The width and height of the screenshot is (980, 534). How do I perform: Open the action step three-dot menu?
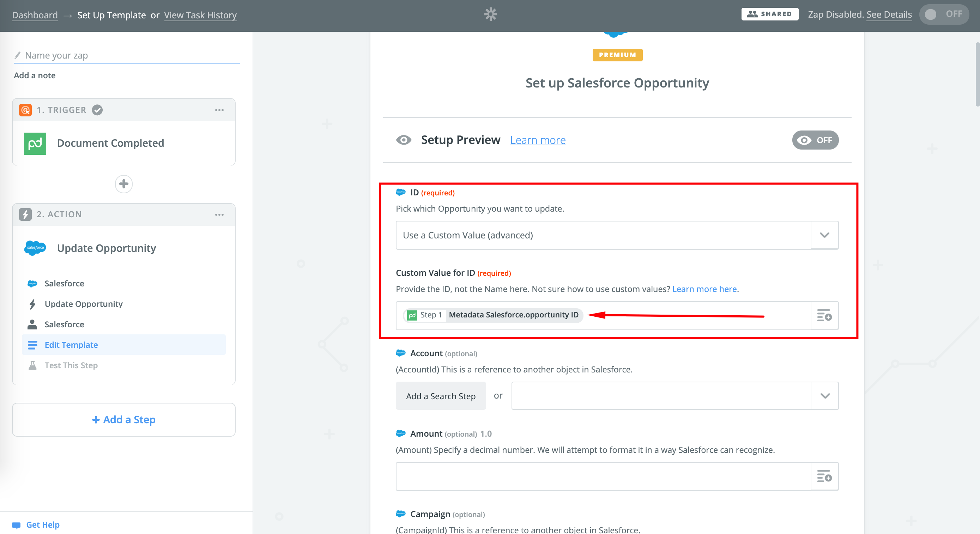(219, 215)
